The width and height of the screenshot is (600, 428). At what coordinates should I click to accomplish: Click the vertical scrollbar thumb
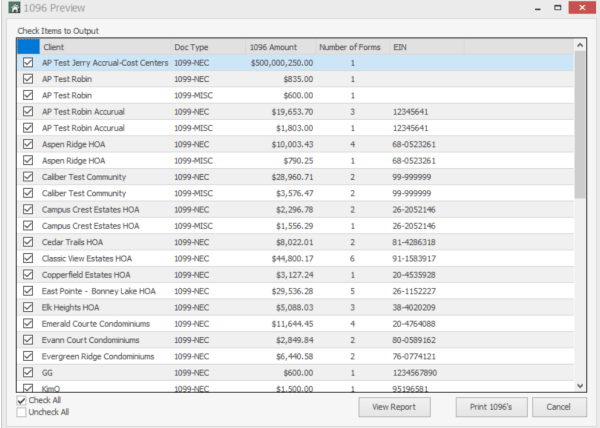click(x=580, y=125)
